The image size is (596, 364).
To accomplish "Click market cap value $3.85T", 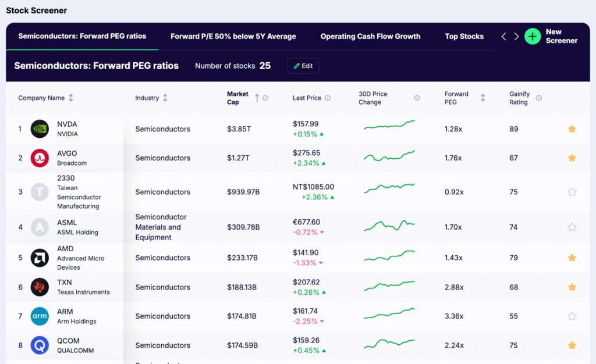I will tap(239, 129).
